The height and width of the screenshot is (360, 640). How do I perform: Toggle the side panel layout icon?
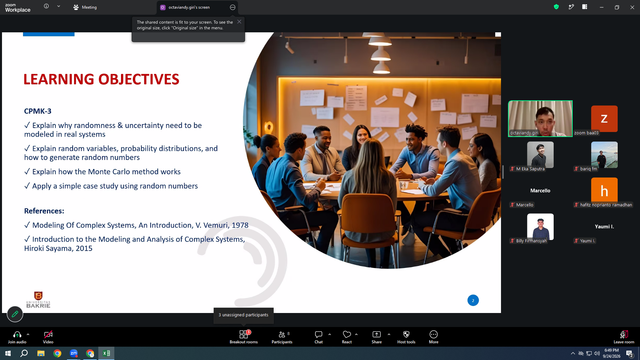585,7
